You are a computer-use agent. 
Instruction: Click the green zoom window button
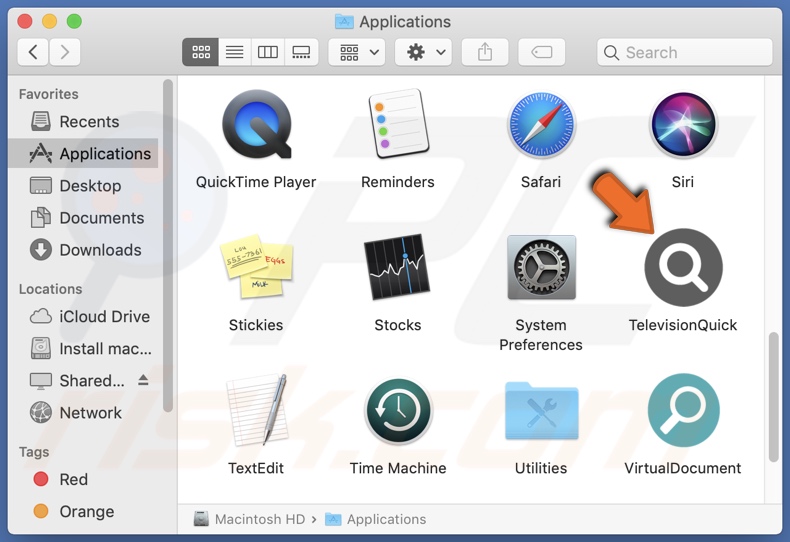click(x=75, y=22)
